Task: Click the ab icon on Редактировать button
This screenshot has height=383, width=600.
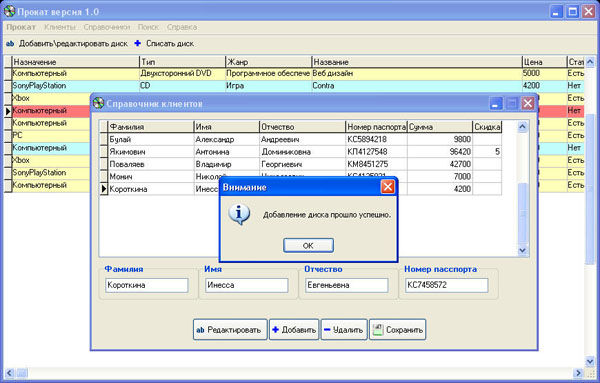Action: 200,330
